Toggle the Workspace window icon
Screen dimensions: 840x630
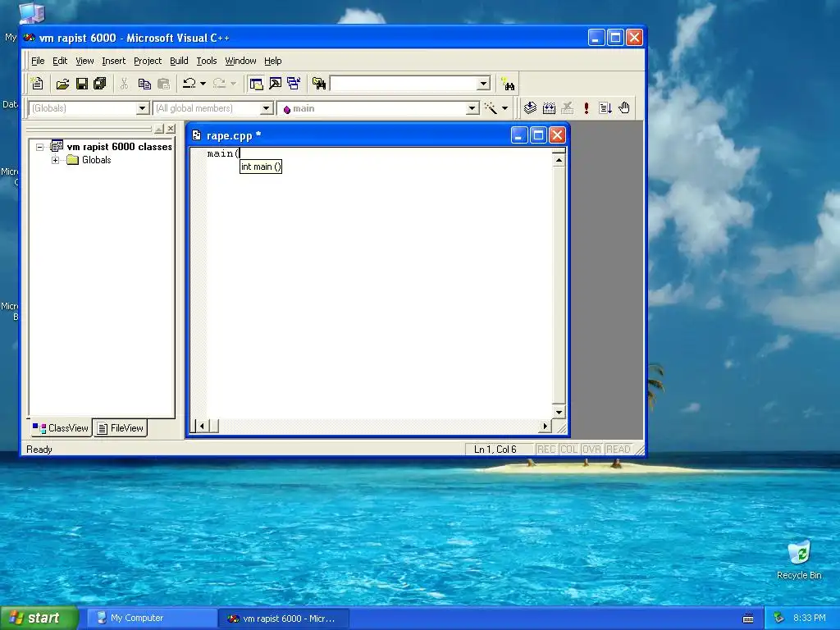pyautogui.click(x=256, y=84)
